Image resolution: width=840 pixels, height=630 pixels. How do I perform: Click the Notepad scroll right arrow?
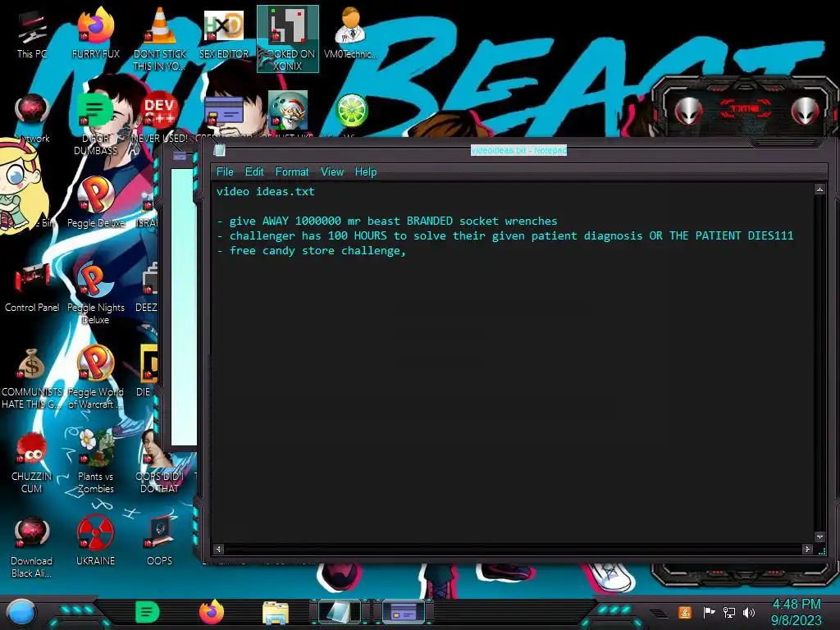click(807, 549)
